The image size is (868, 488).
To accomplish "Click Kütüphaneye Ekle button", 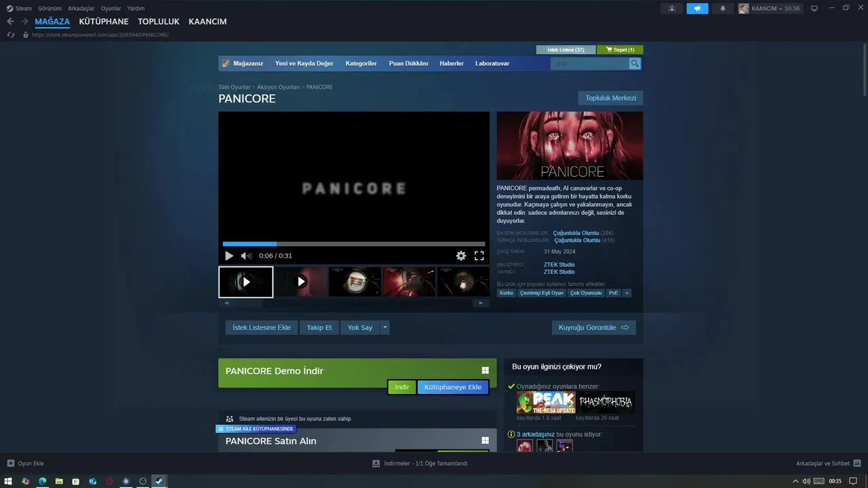I will click(x=452, y=387).
